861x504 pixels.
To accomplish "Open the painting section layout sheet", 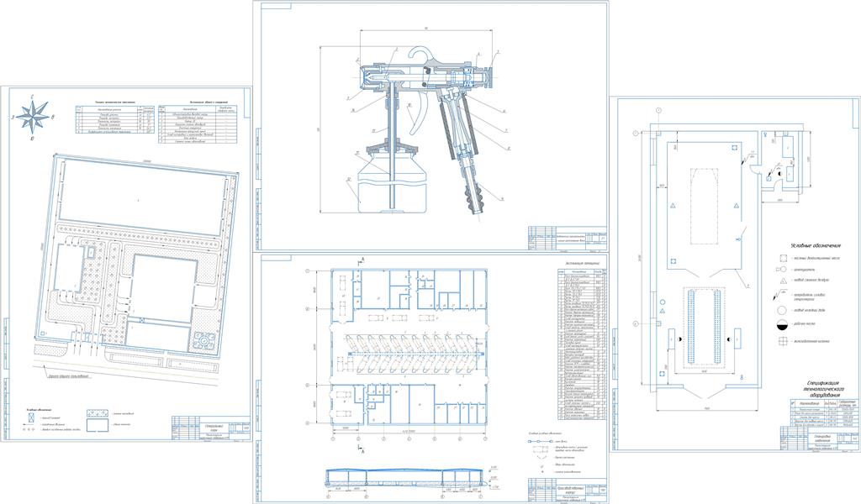I will 735,275.
